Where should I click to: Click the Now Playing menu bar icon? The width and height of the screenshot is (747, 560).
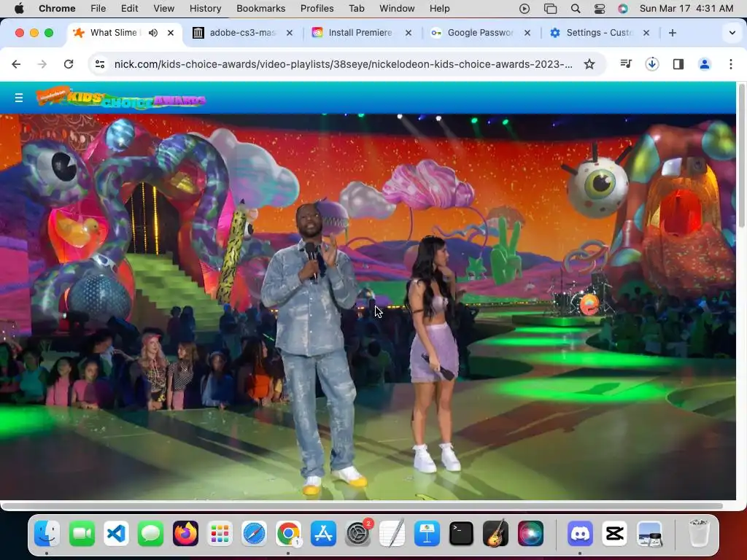coord(525,8)
